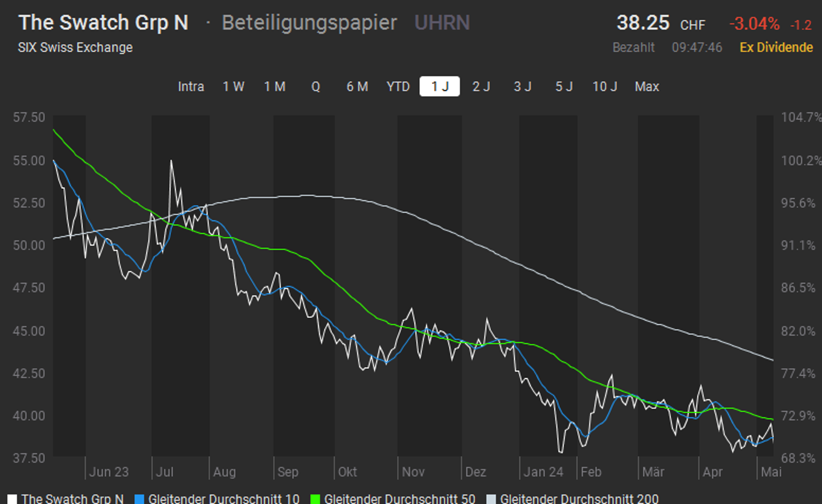Toggle Gleitender Durchschnitt 10 blue legend swatch
Screen dimensions: 822x504
pyautogui.click(x=139, y=499)
